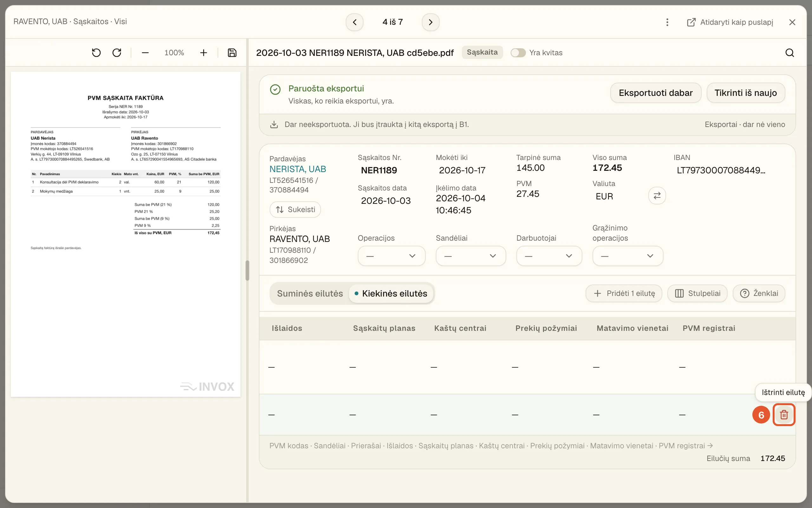Image resolution: width=812 pixels, height=508 pixels.
Task: Click the Išlaidos column header
Action: 287,328
